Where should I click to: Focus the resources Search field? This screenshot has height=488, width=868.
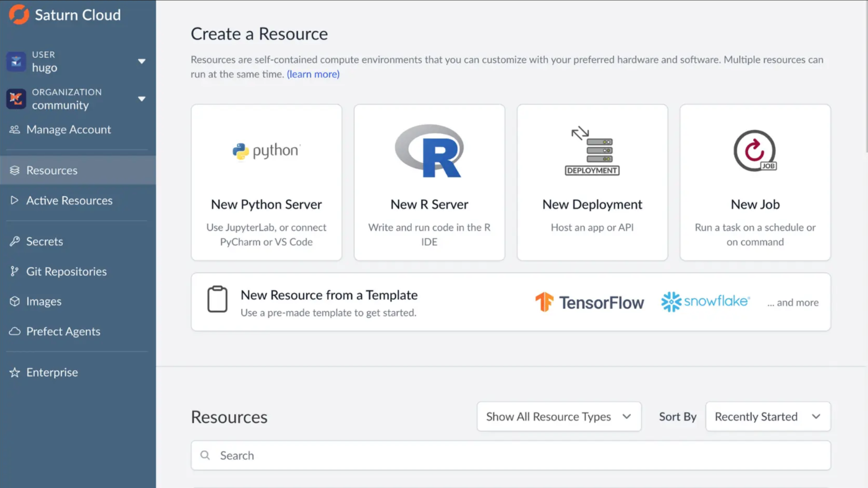tap(511, 455)
